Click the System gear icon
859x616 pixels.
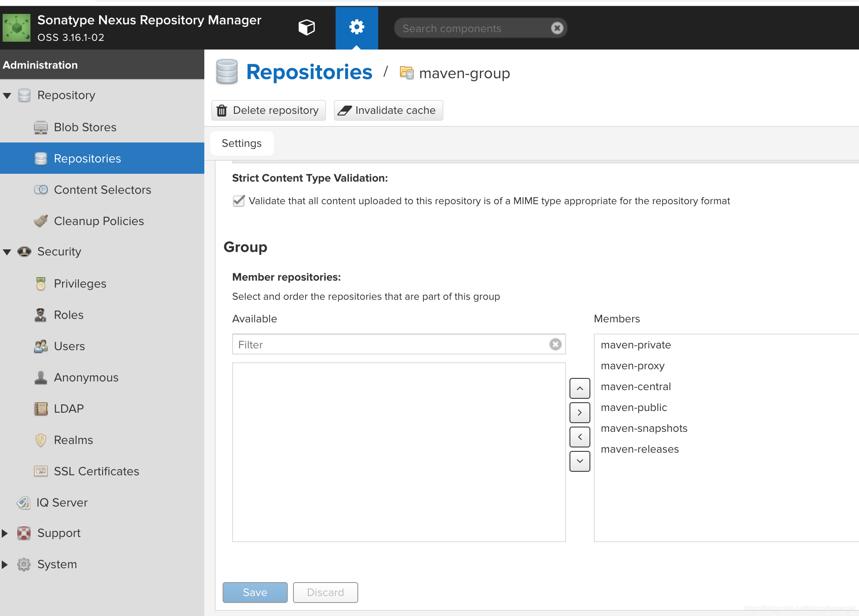[x=24, y=564]
